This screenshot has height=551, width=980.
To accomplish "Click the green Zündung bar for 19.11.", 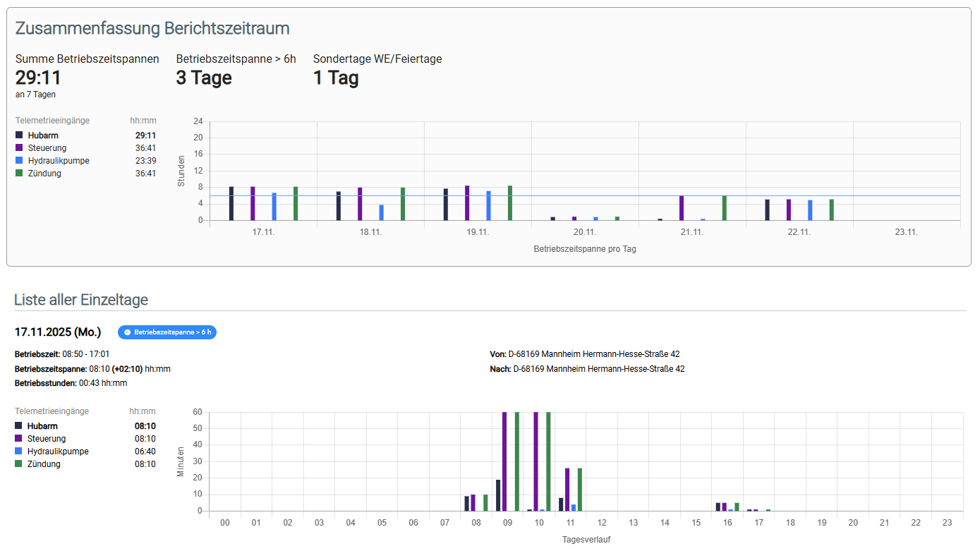I will 510,203.
